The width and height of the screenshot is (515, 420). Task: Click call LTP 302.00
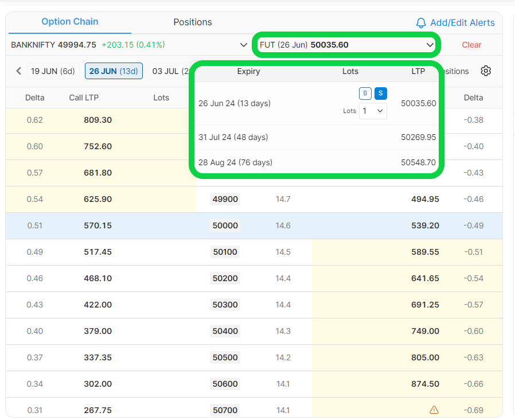[x=97, y=384]
